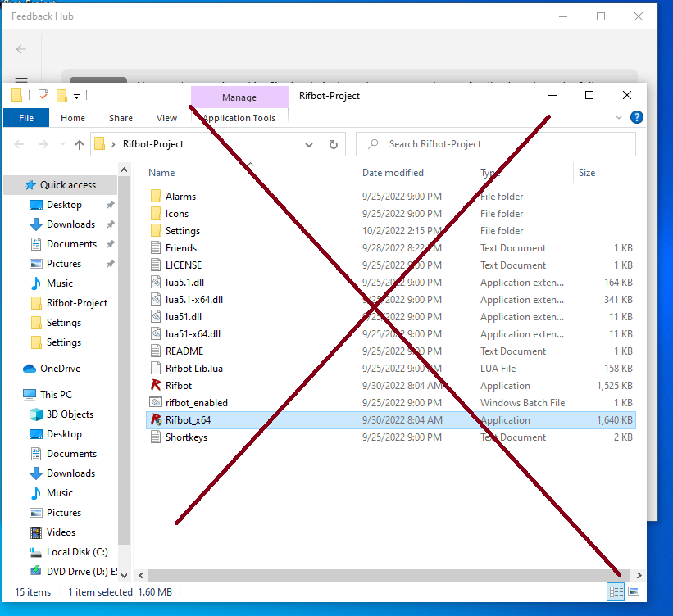
Task: Click the forward navigation arrow in Explorer
Action: pyautogui.click(x=43, y=144)
